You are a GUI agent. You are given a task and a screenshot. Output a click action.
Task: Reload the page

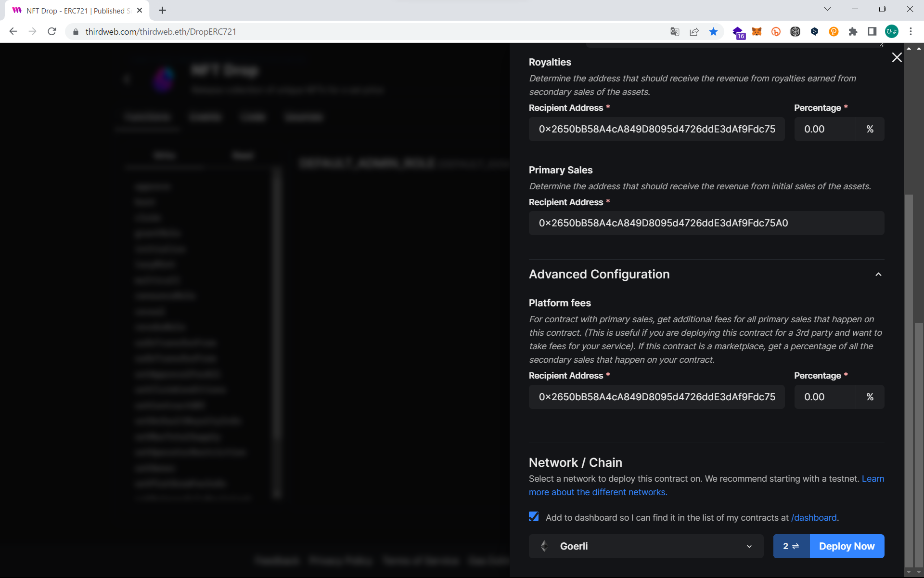52,32
